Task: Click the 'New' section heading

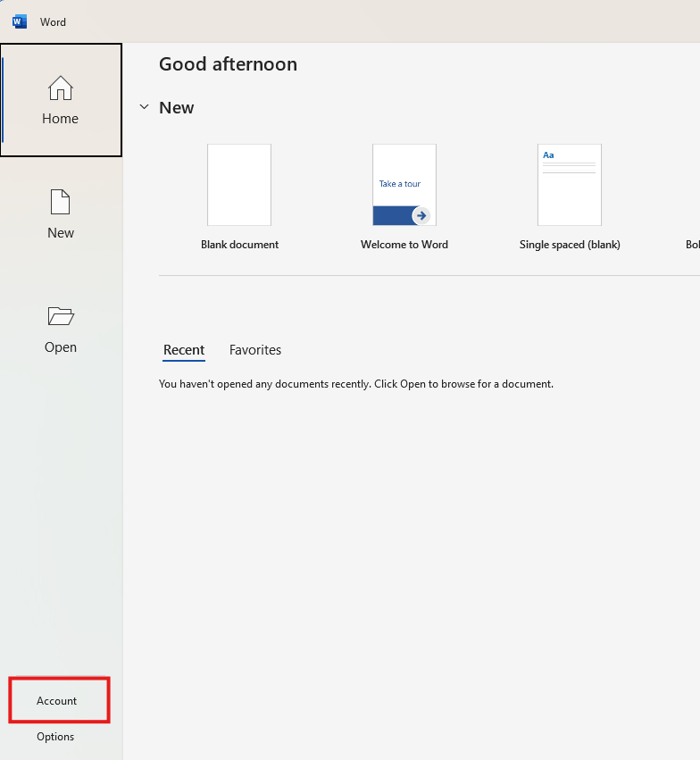Action: 176,107
